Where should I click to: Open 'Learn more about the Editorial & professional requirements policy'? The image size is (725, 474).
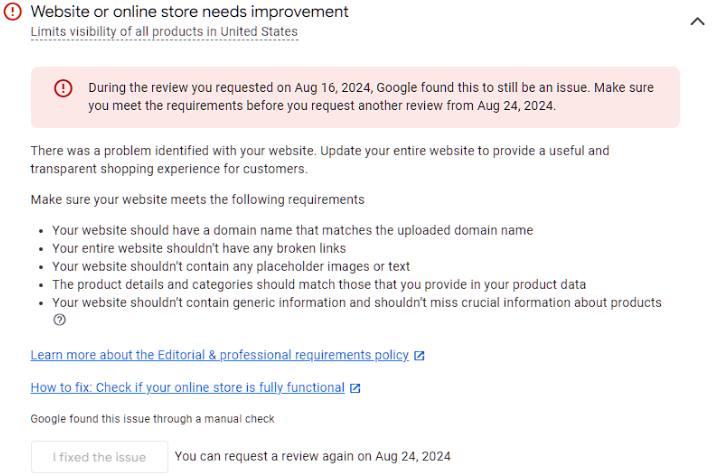tap(220, 355)
